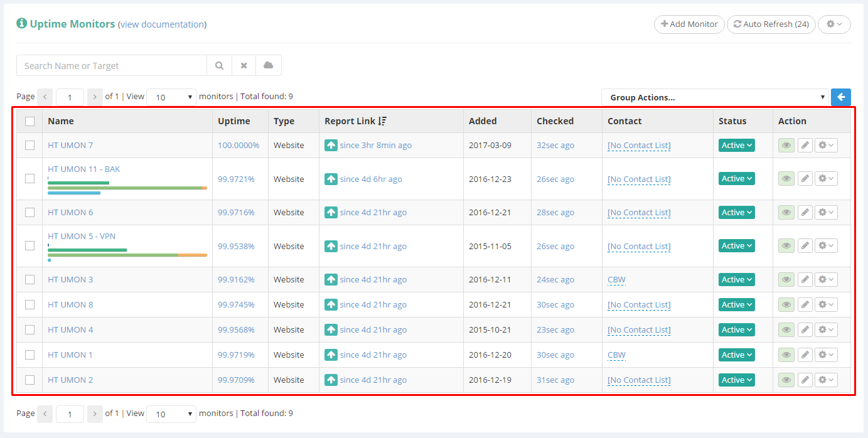Focus the Search Name or Target field
This screenshot has height=438, width=868.
[112, 65]
